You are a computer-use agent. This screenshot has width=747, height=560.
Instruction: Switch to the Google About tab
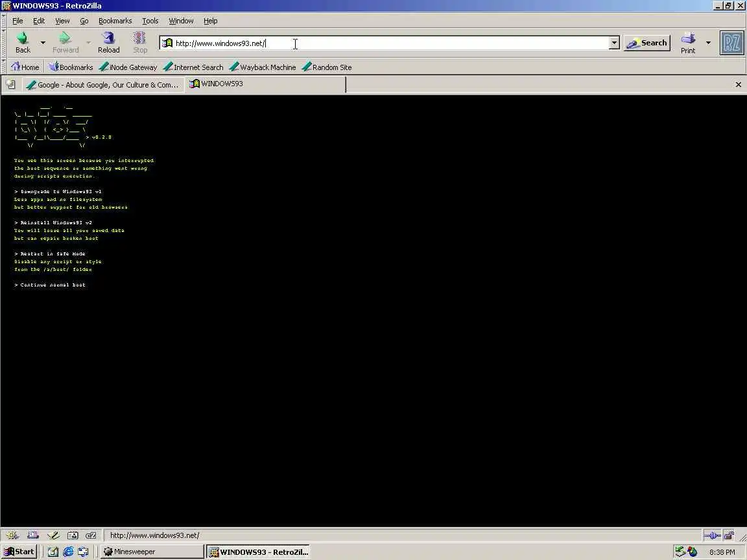(x=103, y=85)
